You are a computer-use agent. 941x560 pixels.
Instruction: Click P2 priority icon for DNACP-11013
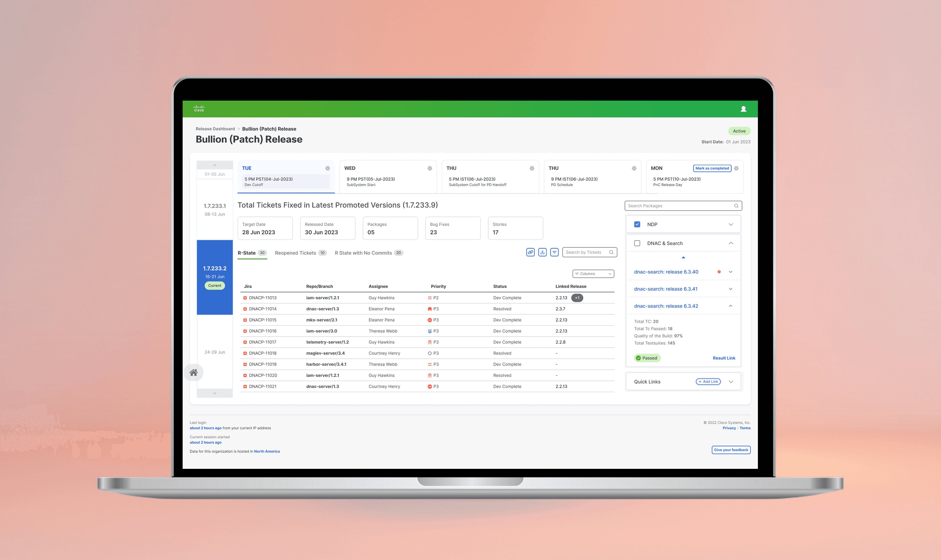(x=430, y=298)
